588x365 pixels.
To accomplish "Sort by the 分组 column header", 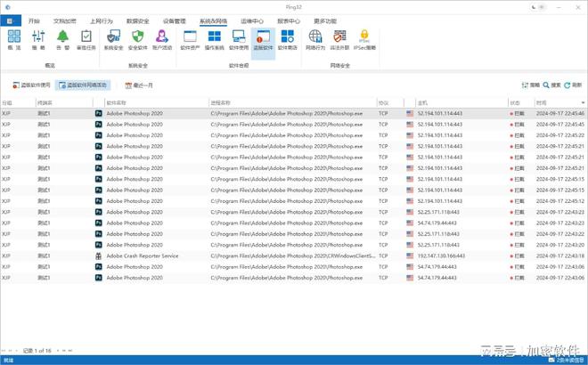I will pos(18,102).
